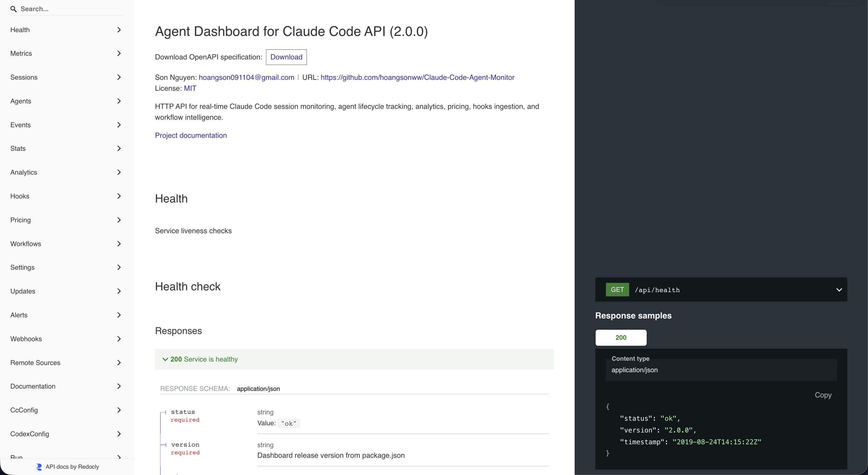Viewport: 868px width, 475px height.
Task: Open Workflows in the sidebar
Action: pos(67,244)
